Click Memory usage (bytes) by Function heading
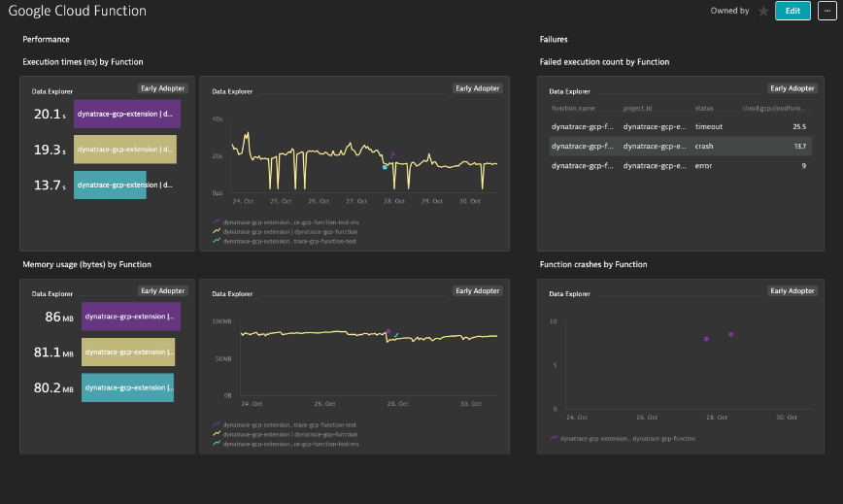The width and height of the screenshot is (843, 504). [86, 264]
